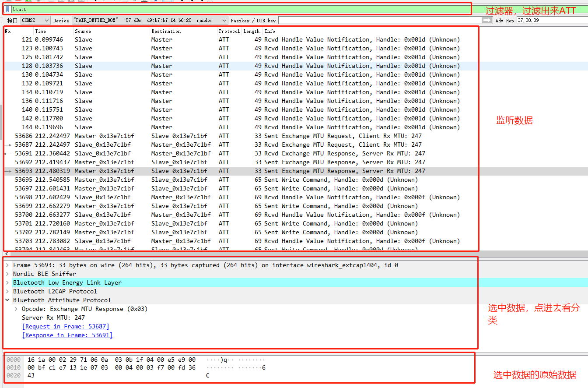Expand the Bluetooth L2CAP Protocol section
The image size is (588, 388).
point(7,291)
